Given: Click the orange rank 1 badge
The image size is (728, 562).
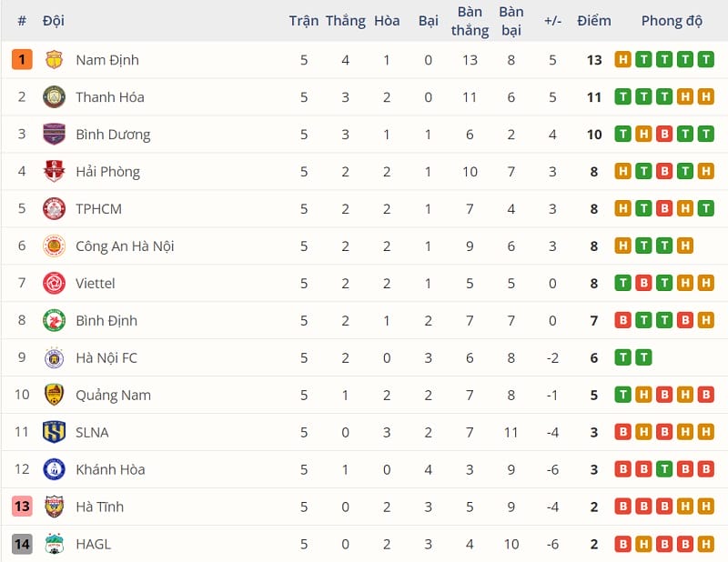Looking at the screenshot, I should [22, 60].
